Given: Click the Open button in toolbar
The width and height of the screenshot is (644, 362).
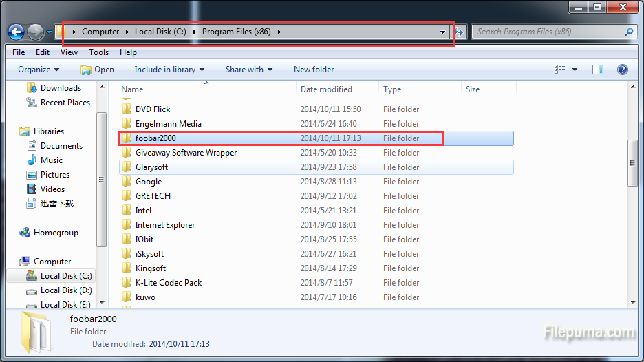Looking at the screenshot, I should [97, 70].
